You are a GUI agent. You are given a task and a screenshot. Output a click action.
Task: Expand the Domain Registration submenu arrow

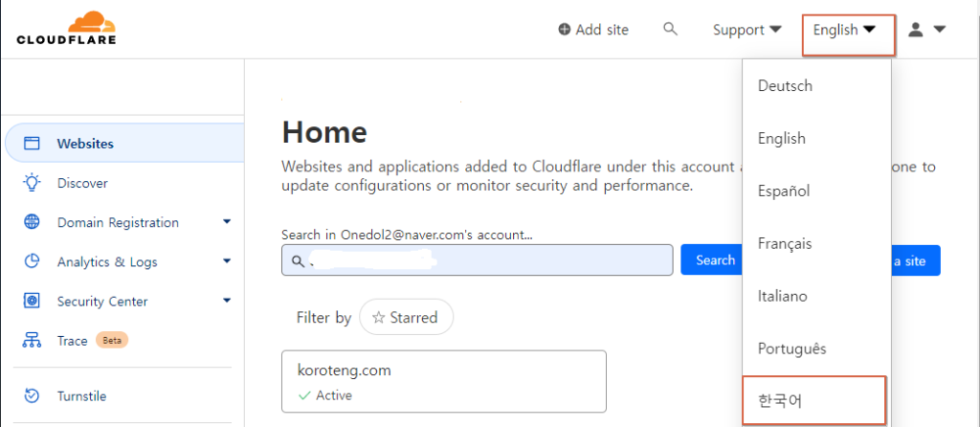pyautogui.click(x=227, y=222)
